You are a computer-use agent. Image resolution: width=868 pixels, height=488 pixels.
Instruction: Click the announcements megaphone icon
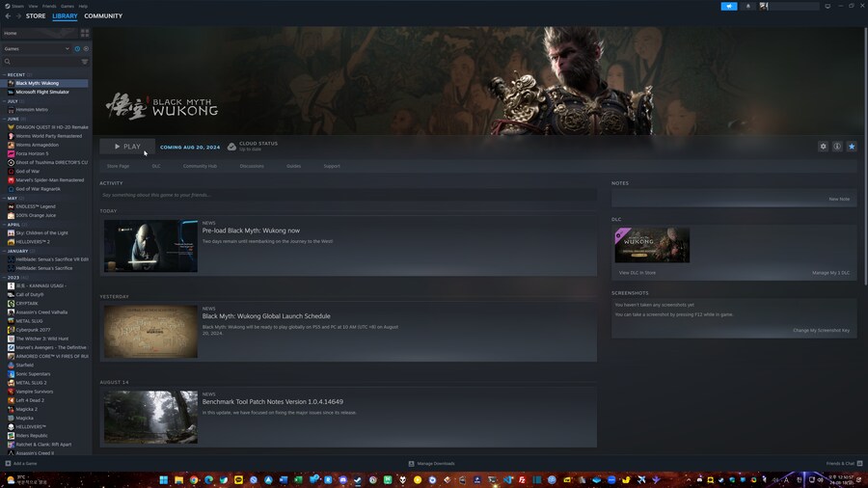[x=729, y=6]
